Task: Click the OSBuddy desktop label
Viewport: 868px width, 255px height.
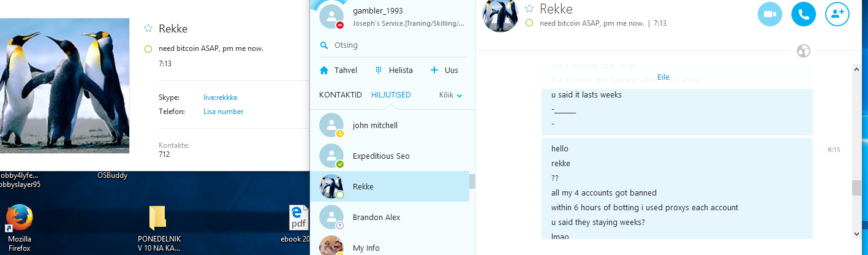Action: [x=113, y=175]
